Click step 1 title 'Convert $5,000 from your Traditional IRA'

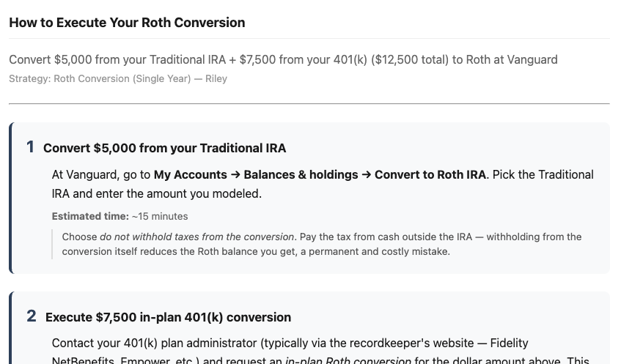[164, 148]
